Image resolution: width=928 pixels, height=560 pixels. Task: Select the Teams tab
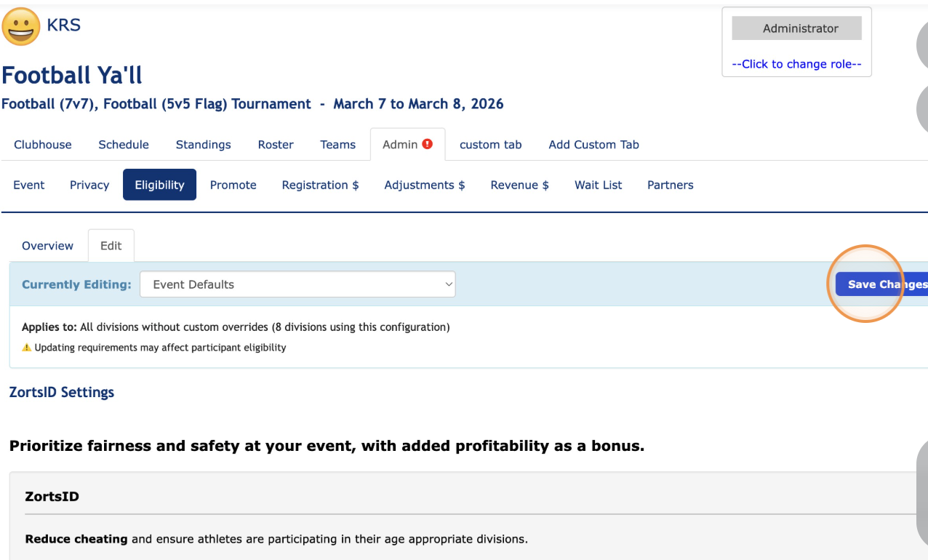[337, 145]
